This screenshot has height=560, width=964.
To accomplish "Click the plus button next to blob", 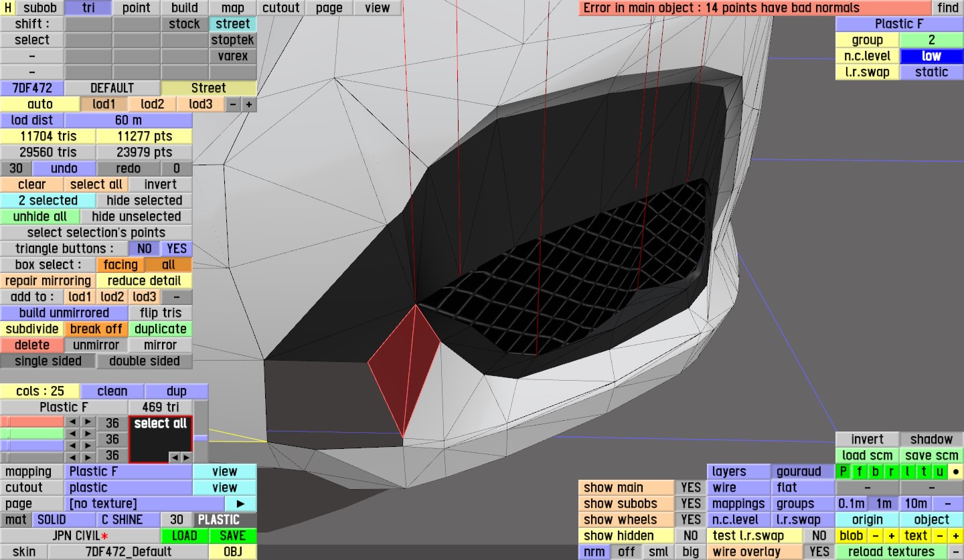I will 892,536.
